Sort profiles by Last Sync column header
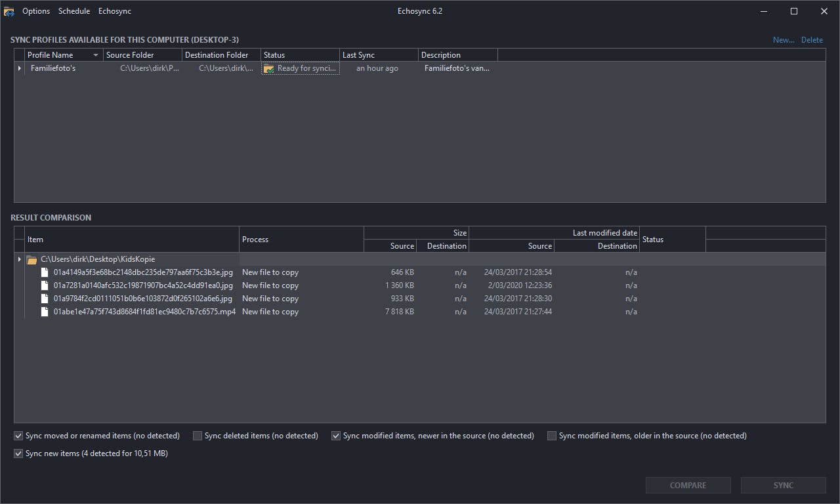Viewport: 840px width, 504px height. click(379, 55)
